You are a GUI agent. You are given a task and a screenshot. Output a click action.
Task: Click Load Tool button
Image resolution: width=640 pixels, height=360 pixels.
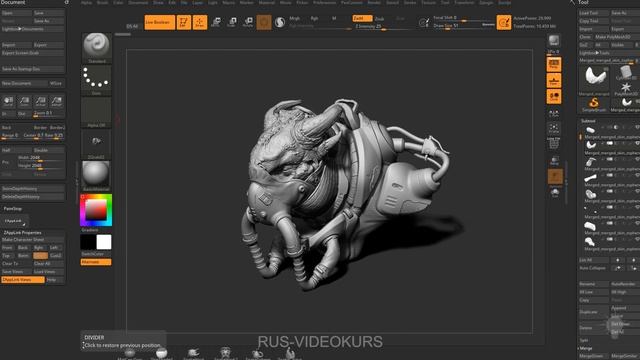[x=594, y=13]
